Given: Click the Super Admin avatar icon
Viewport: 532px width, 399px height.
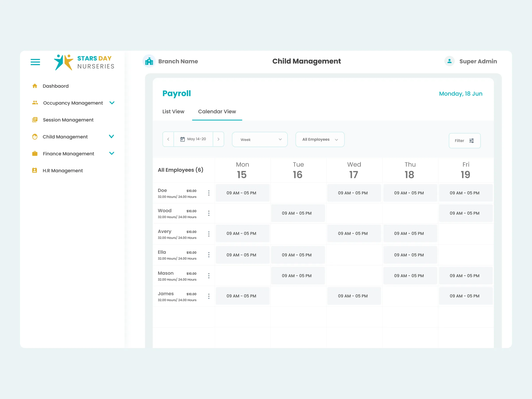Looking at the screenshot, I should 449,61.
